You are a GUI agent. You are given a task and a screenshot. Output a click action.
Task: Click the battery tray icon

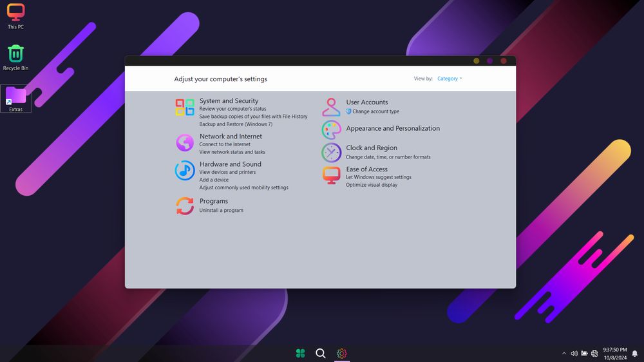pos(584,354)
